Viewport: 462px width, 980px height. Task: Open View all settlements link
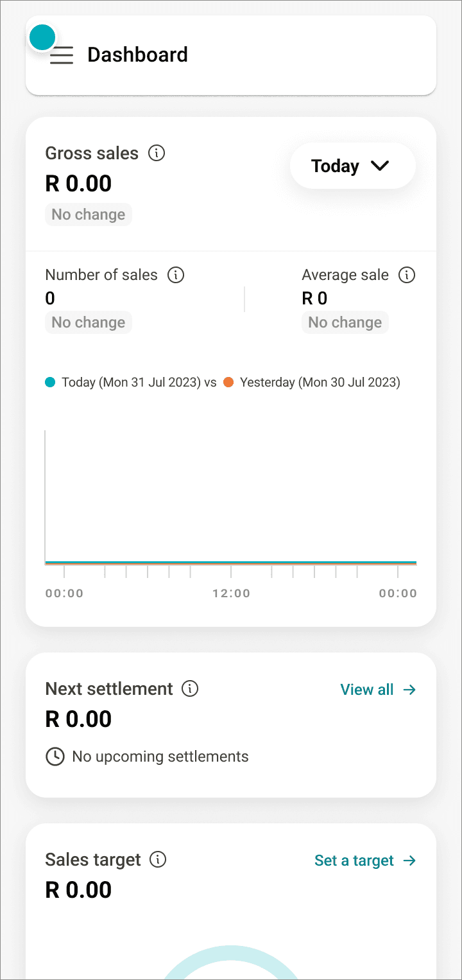378,690
